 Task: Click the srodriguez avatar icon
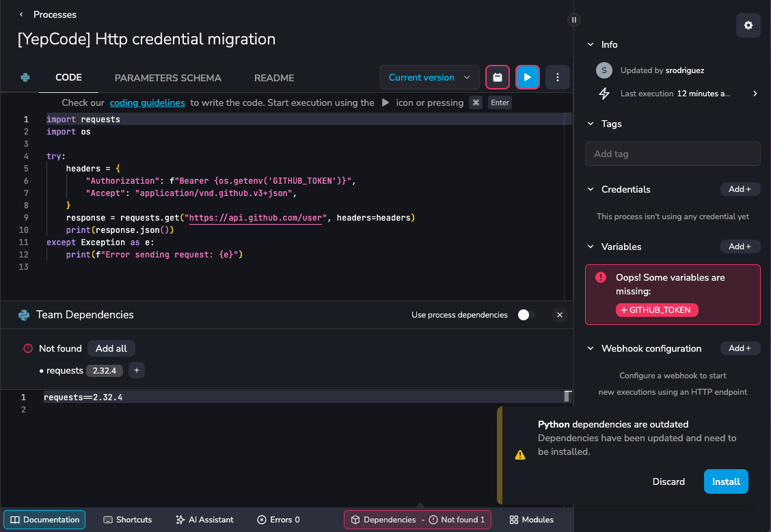coord(604,70)
